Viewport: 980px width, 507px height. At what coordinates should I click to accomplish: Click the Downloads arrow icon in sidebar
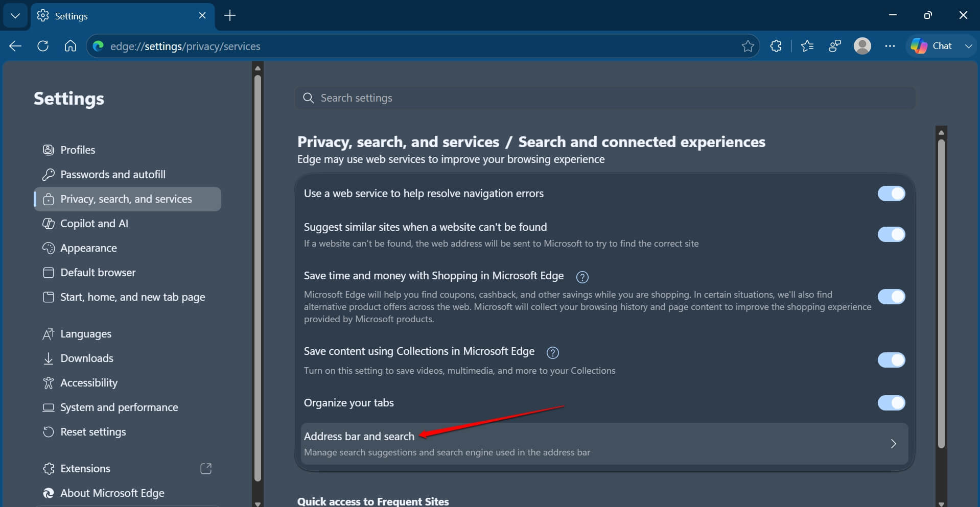[49, 358]
